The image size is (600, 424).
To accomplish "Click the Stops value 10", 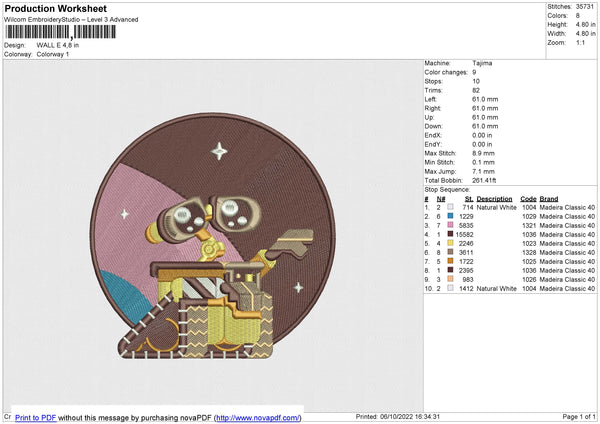I will click(x=476, y=81).
